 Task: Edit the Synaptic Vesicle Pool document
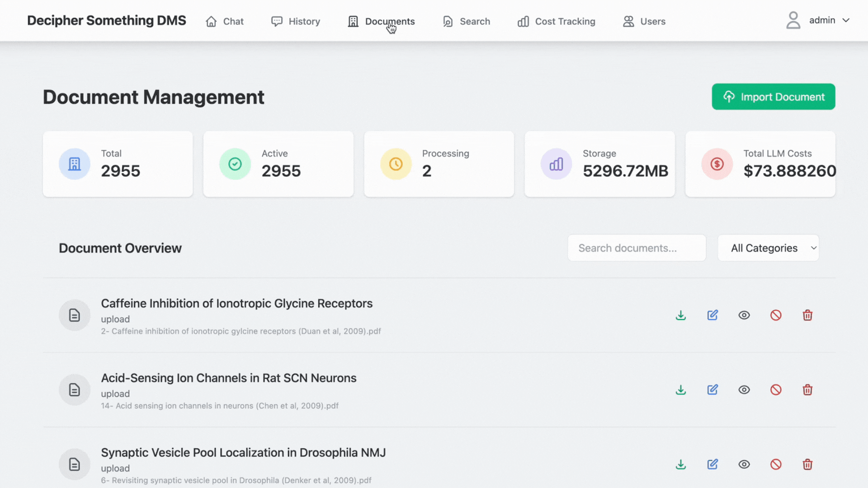712,464
